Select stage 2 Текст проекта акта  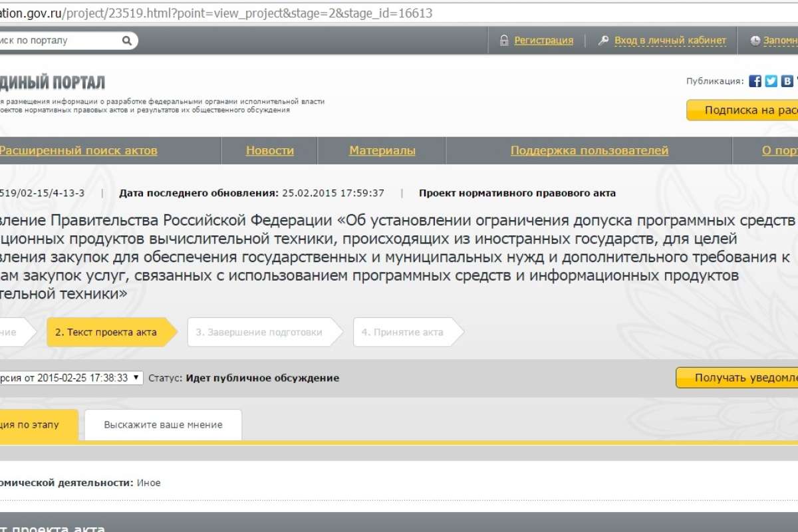point(106,332)
